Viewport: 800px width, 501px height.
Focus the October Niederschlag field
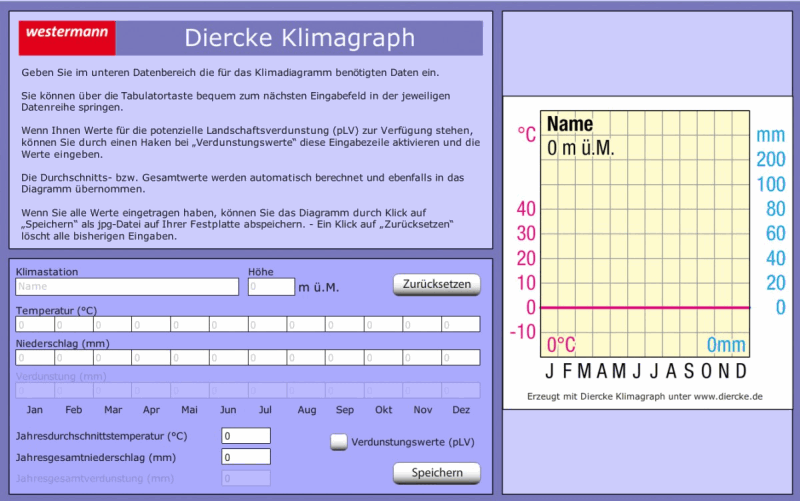pyautogui.click(x=384, y=358)
